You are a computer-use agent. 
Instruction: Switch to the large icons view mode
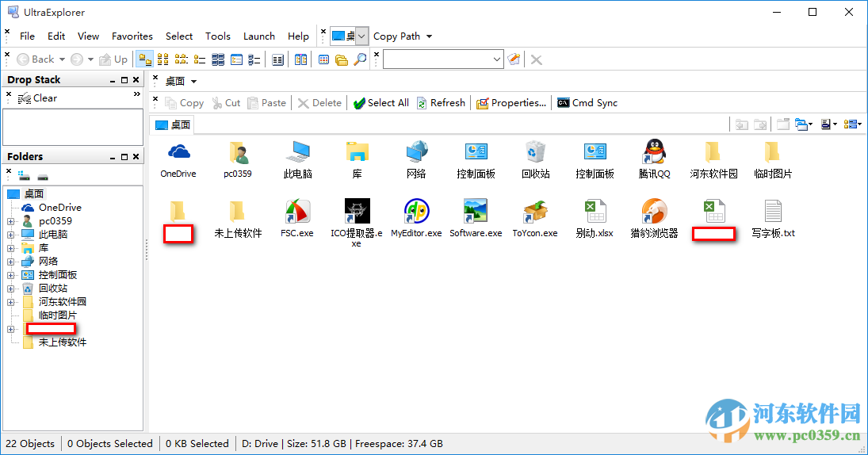click(145, 59)
